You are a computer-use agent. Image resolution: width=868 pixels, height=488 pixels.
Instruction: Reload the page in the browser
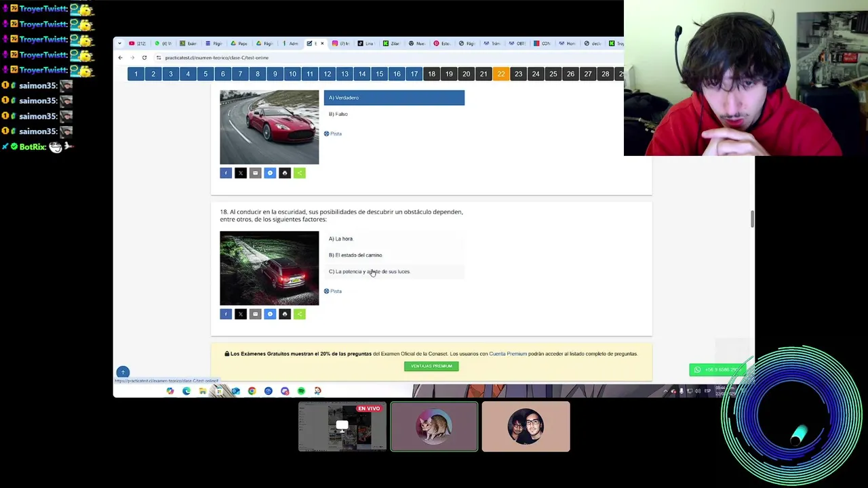(x=144, y=58)
